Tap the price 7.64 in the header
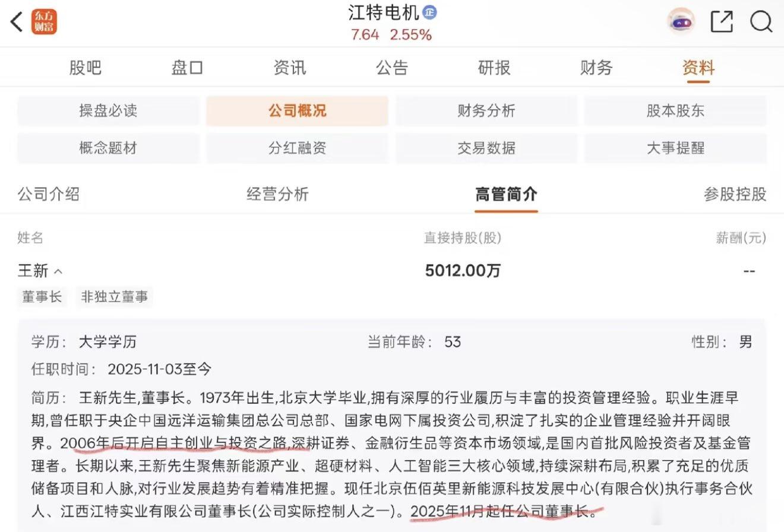784x532 pixels. coord(365,34)
